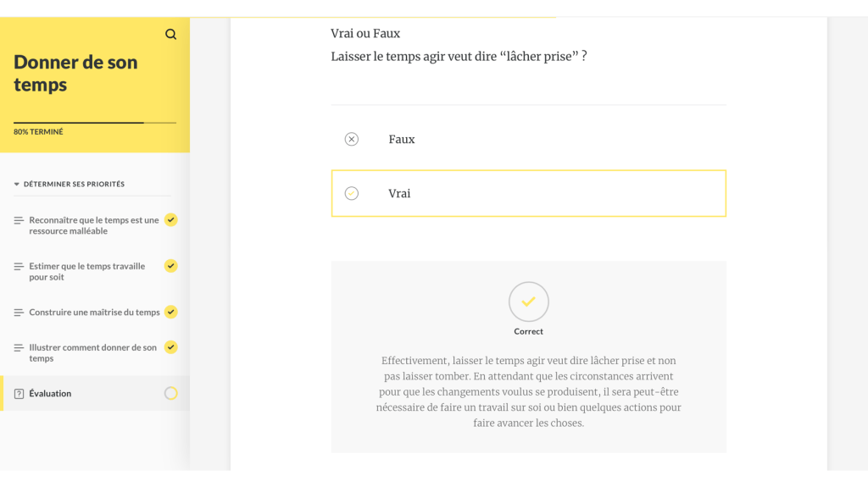Open Construire une maîtrise du temps lesson

94,313
